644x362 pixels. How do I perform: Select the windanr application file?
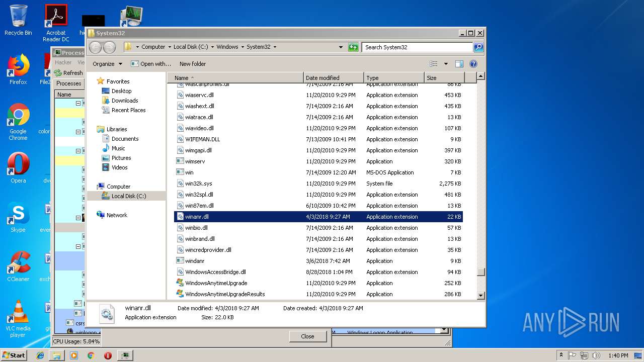click(x=318, y=261)
